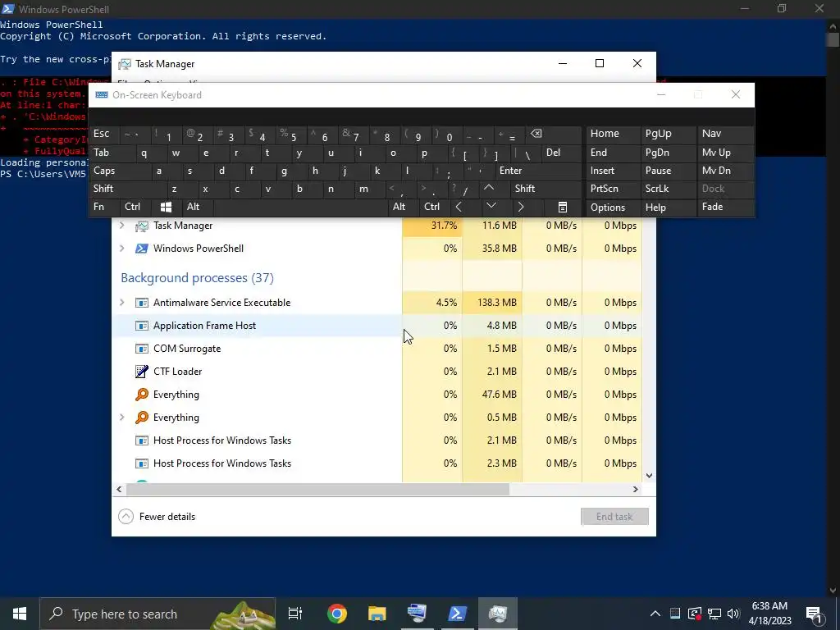Toggle the Fn key on On-Screen Keyboard

(x=104, y=207)
